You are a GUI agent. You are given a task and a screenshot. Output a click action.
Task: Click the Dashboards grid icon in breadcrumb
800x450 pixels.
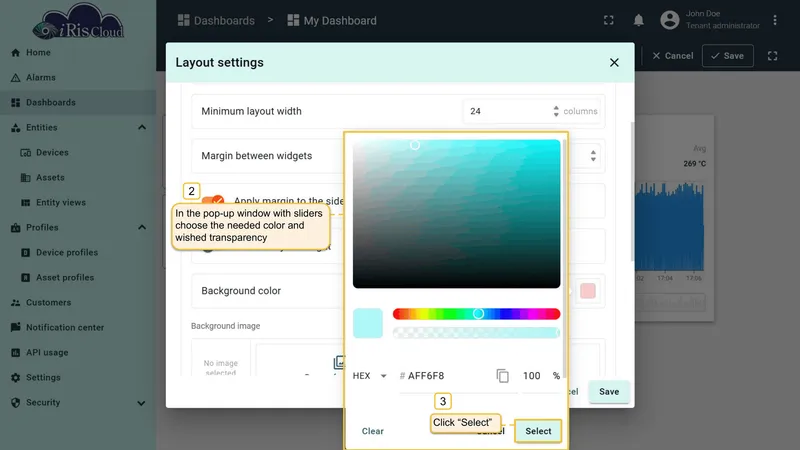(184, 20)
